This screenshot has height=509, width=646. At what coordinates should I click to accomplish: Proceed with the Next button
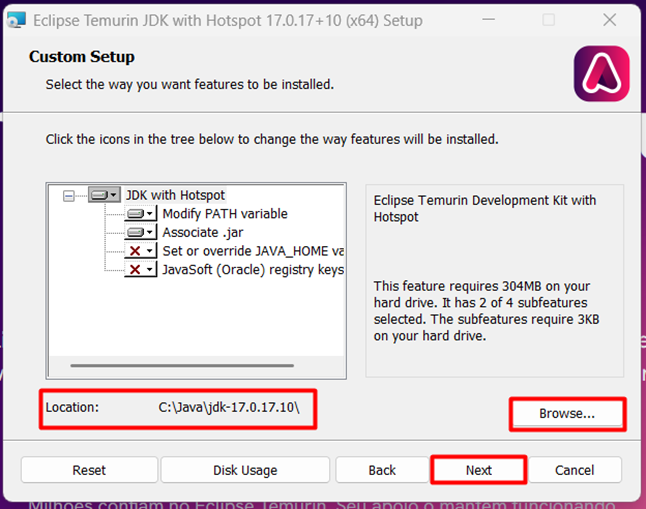[478, 470]
